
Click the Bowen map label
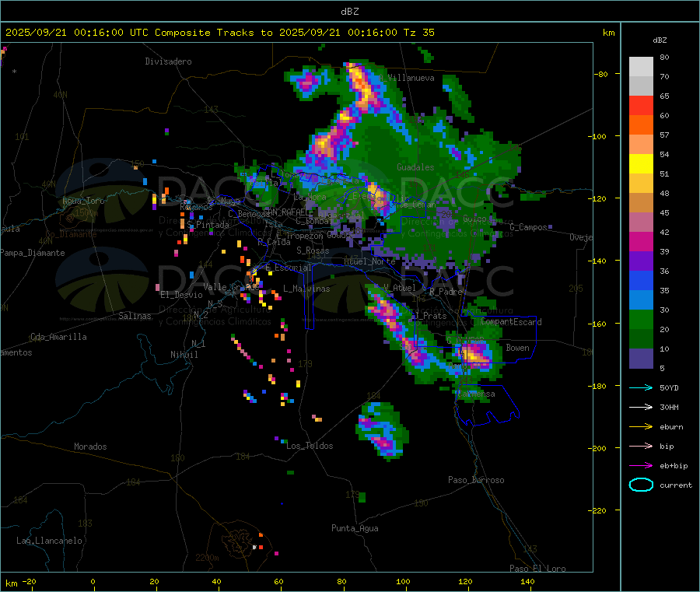pos(517,348)
